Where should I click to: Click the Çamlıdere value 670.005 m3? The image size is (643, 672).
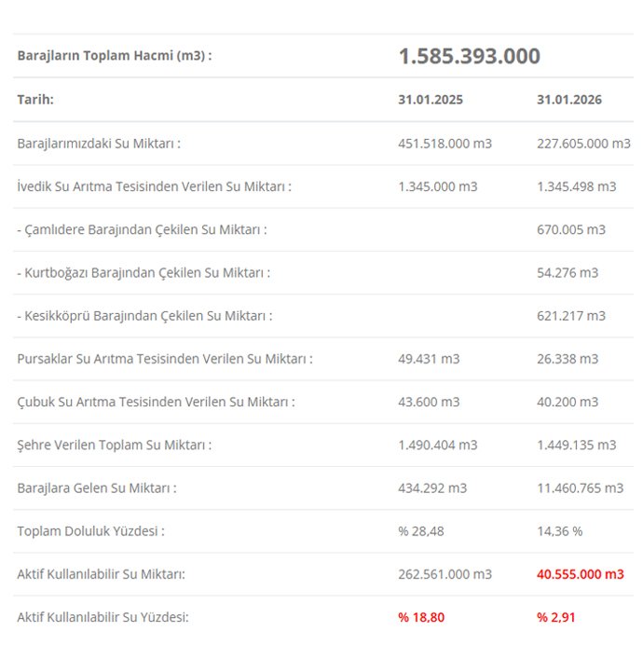570,229
